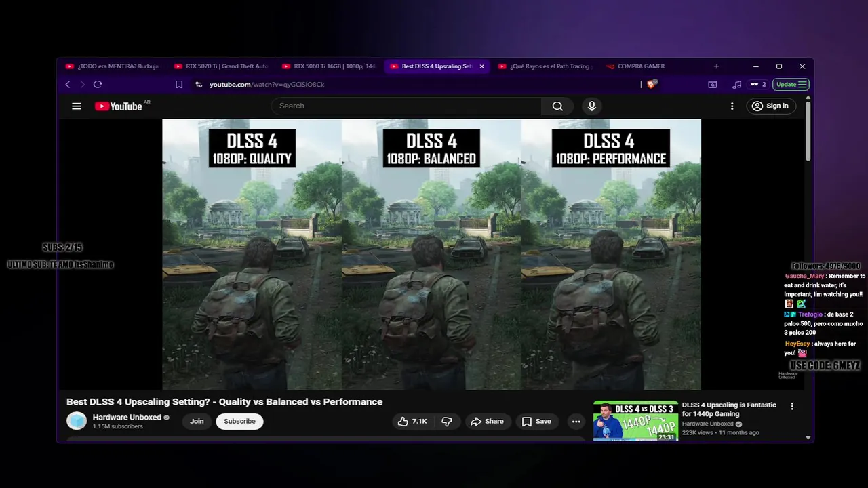Click the page vertical scrollbar thumb
Viewport: 868px width, 488px height.
coord(808,132)
